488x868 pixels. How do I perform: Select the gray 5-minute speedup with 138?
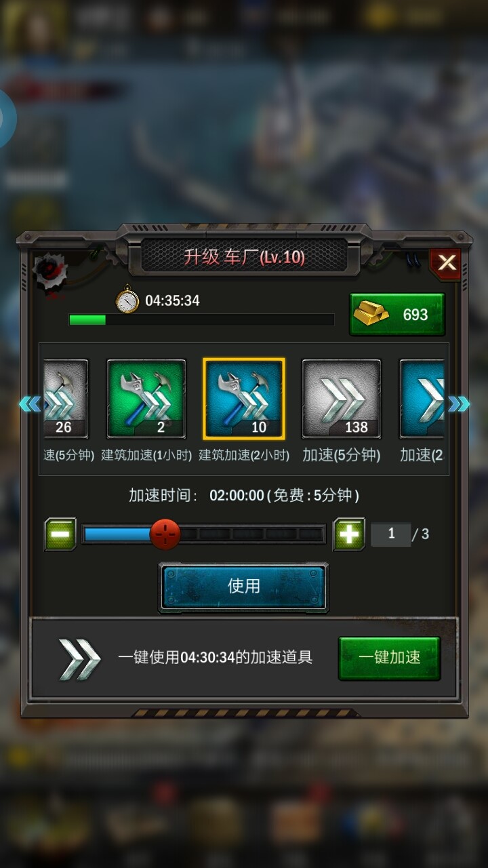pyautogui.click(x=342, y=399)
